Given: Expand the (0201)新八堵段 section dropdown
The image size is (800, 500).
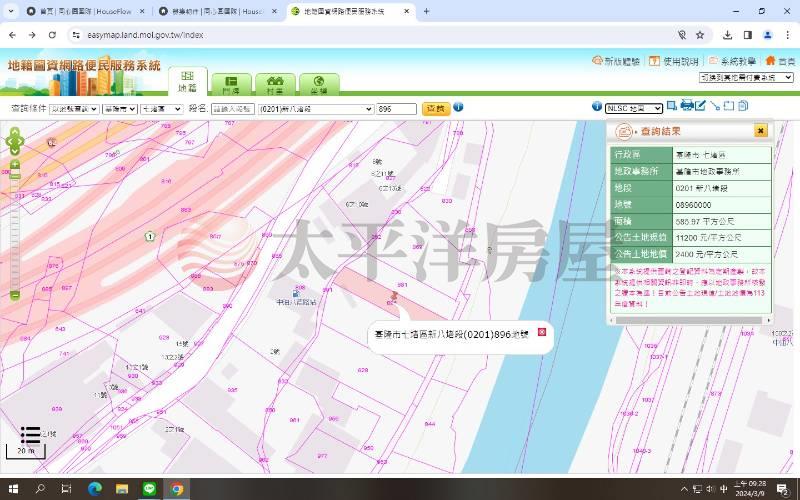Looking at the screenshot, I should (x=316, y=108).
